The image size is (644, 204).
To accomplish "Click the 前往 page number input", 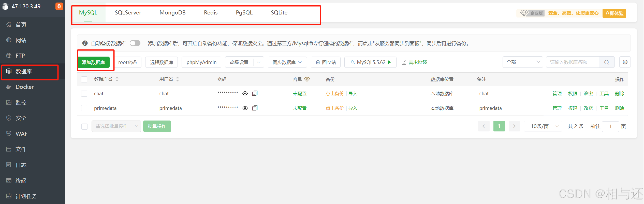I will pyautogui.click(x=610, y=126).
